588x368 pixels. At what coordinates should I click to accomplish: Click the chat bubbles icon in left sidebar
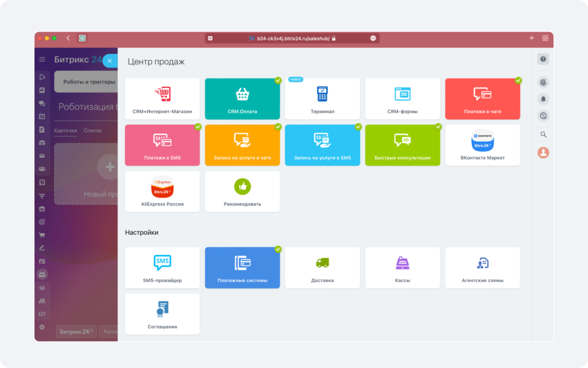click(x=42, y=103)
